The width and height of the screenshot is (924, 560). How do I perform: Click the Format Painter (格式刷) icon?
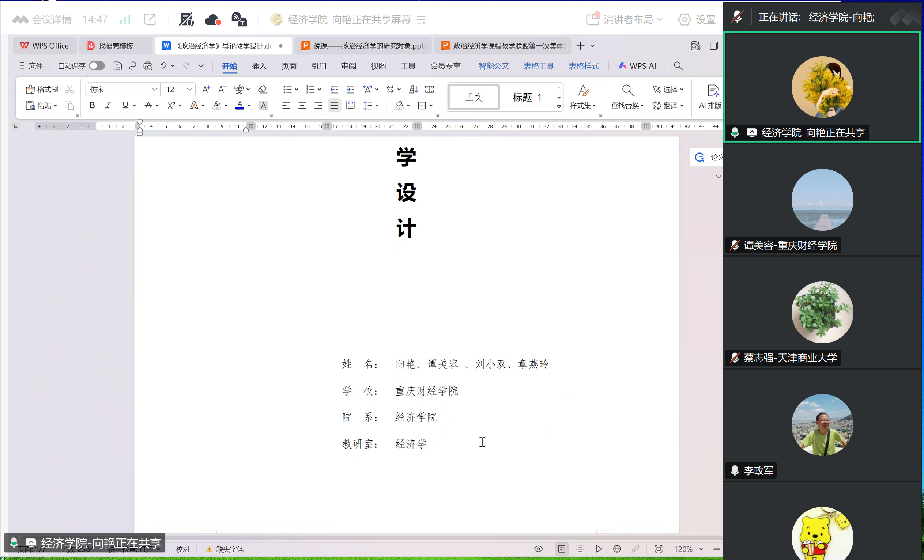tap(30, 89)
